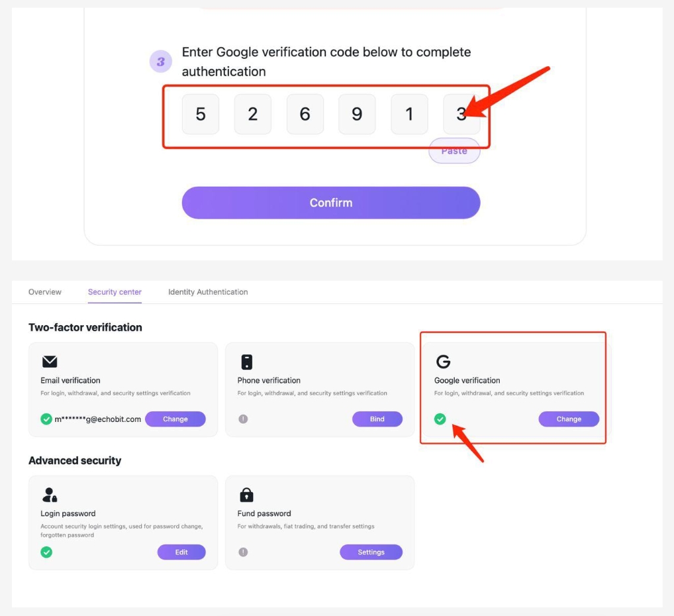
Task: Confirm the Google verification code
Action: 331,203
